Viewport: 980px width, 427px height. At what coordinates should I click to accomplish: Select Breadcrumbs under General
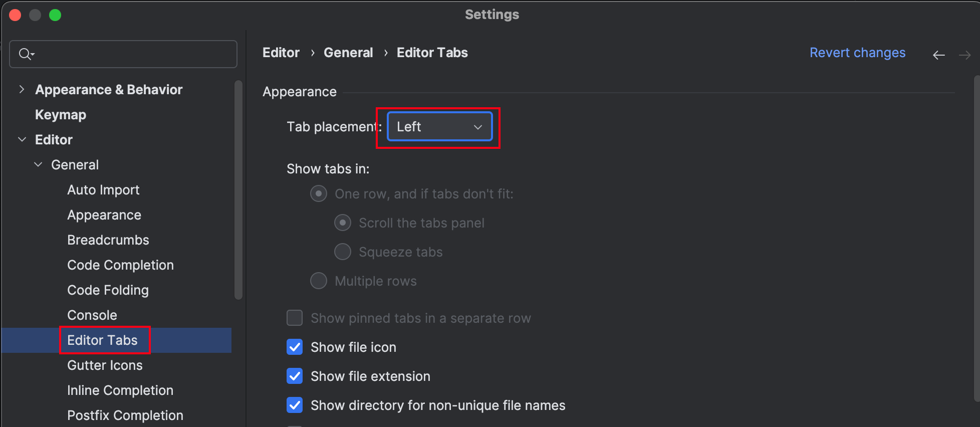[108, 240]
